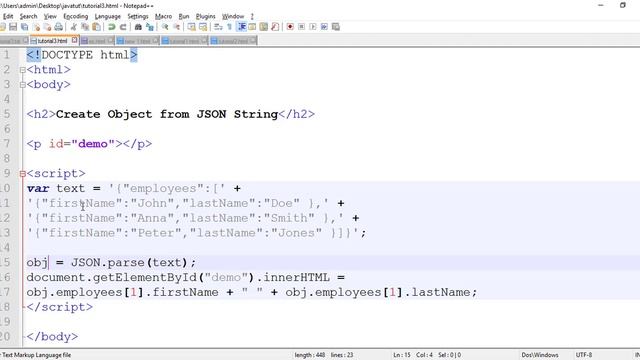The width and height of the screenshot is (640, 360).
Task: Click the Save file toolbar icon
Action: point(13,27)
